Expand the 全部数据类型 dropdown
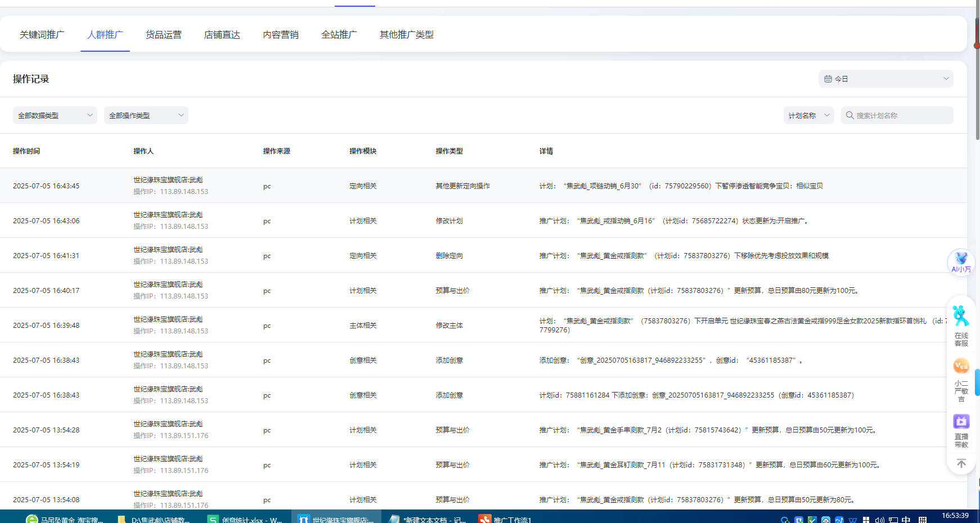The height and width of the screenshot is (523, 980). pyautogui.click(x=55, y=115)
